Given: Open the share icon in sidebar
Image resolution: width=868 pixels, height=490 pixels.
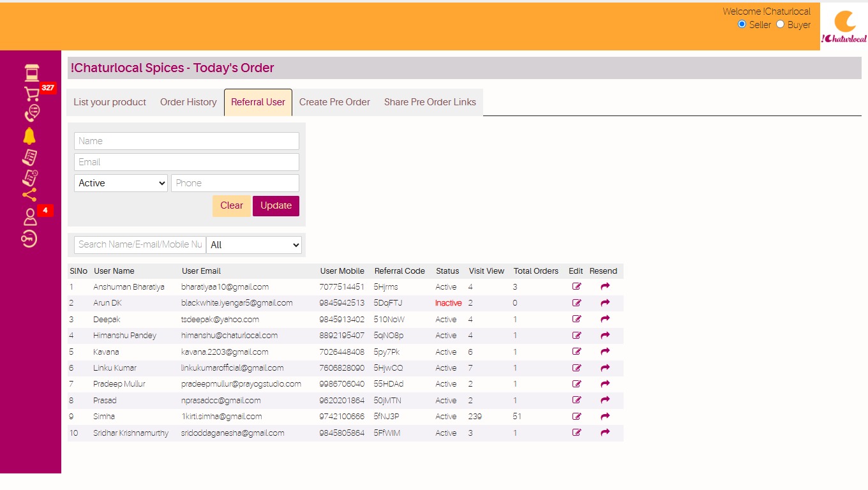Looking at the screenshot, I should [x=29, y=195].
